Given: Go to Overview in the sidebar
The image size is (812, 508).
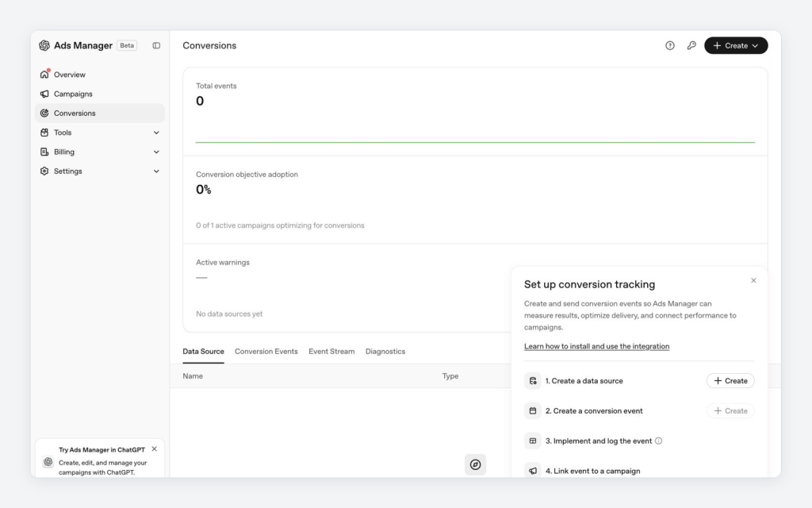Looking at the screenshot, I should pos(99,75).
